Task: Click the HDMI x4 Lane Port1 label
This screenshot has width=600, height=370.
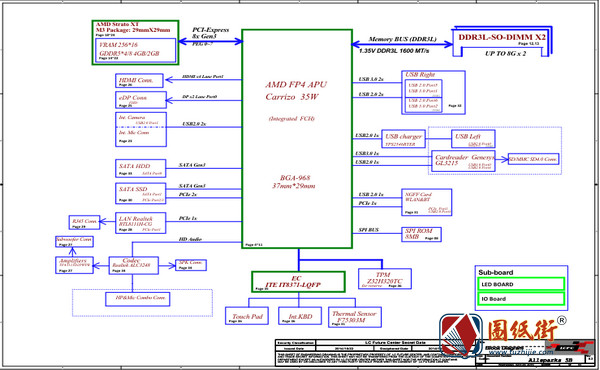Action: click(x=202, y=77)
